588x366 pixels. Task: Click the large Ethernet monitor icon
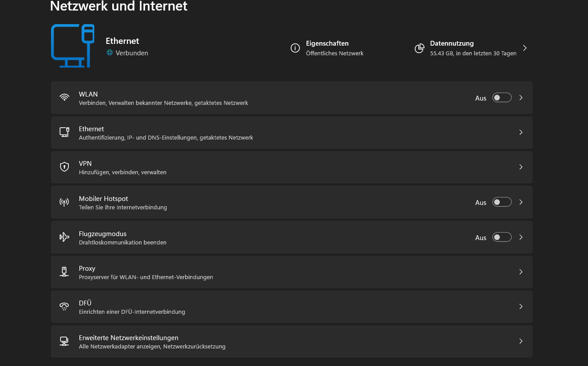point(72,46)
